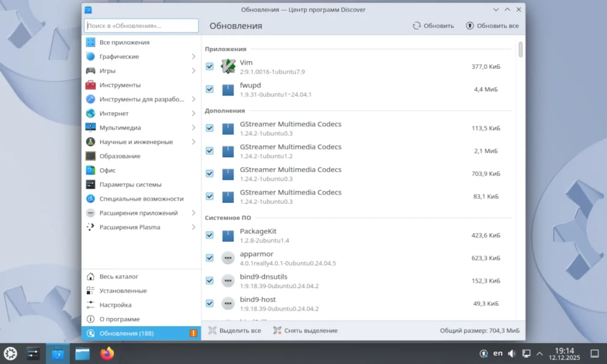Uncheck GStreamer Codecs 2,1 МиБ checkbox

coord(209,151)
